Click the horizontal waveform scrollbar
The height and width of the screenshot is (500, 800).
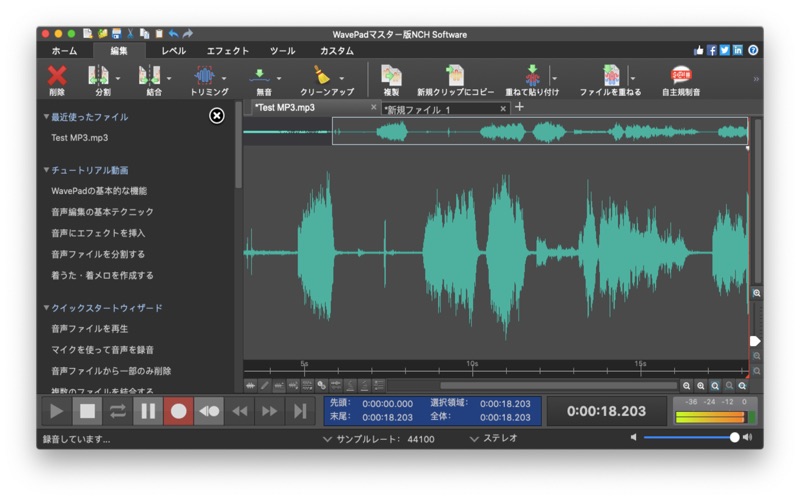[559, 386]
